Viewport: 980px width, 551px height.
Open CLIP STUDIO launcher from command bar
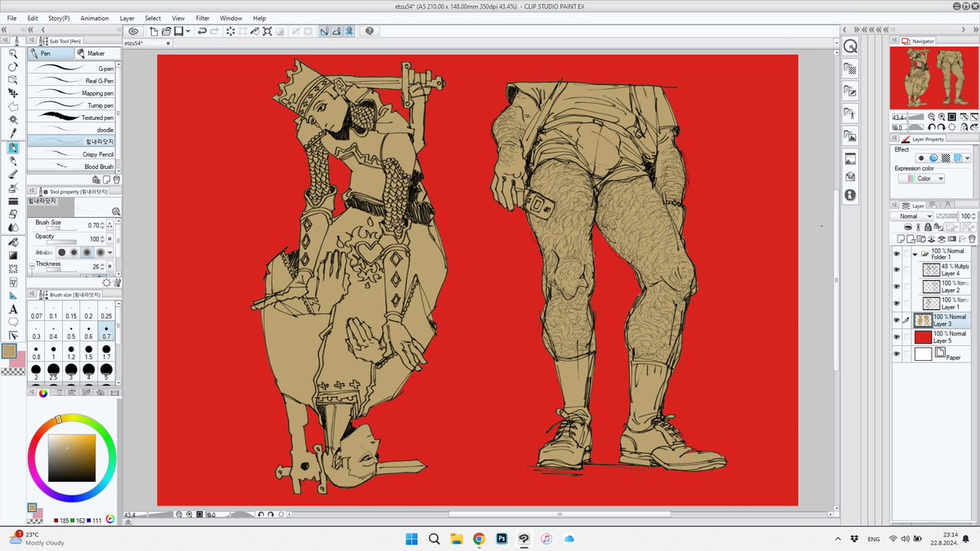pyautogui.click(x=134, y=31)
